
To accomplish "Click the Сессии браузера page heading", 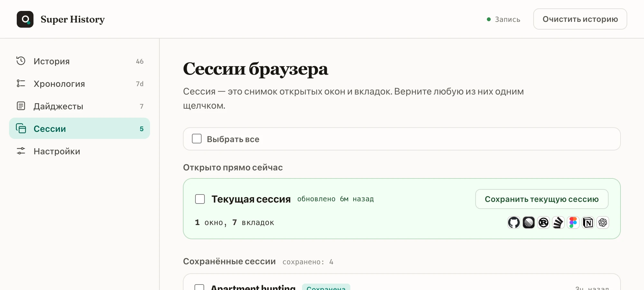I will [x=256, y=69].
